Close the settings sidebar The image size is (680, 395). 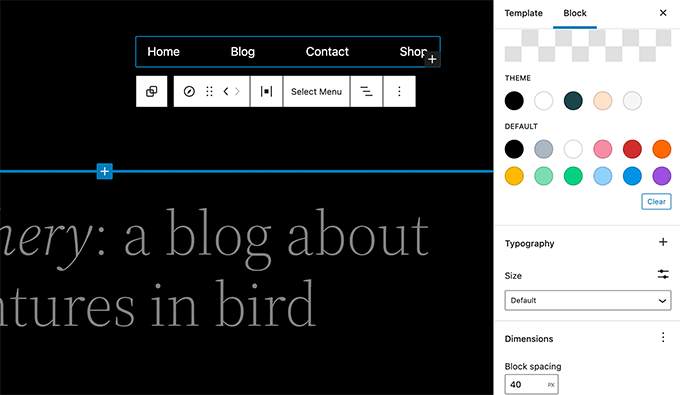tap(663, 13)
